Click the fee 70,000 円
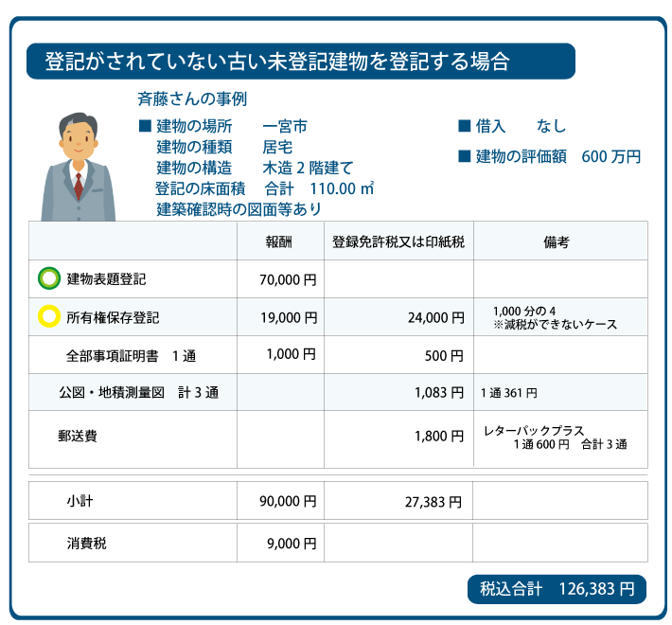This screenshot has height=625, width=672. [288, 280]
